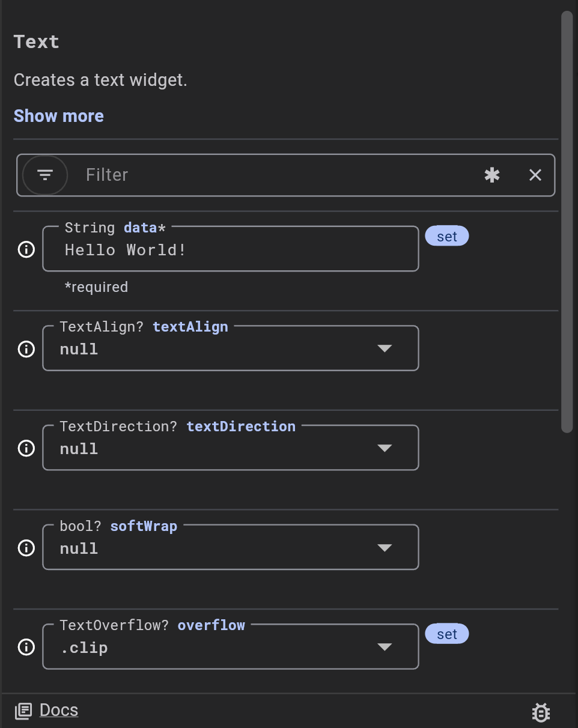Open the softWrap dropdown
Image resolution: width=578 pixels, height=728 pixels.
tap(385, 548)
